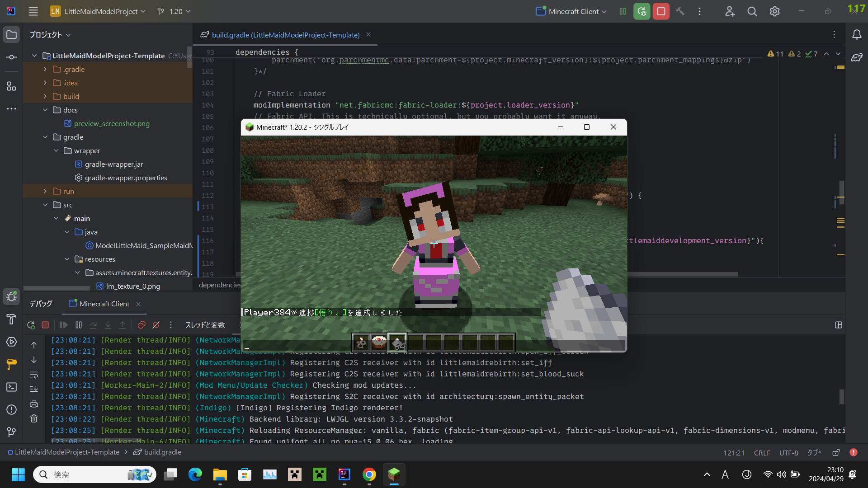Screen dimensions: 868x488
Task: Click Mute Breakpoints in debug toolbar
Action: (156, 325)
